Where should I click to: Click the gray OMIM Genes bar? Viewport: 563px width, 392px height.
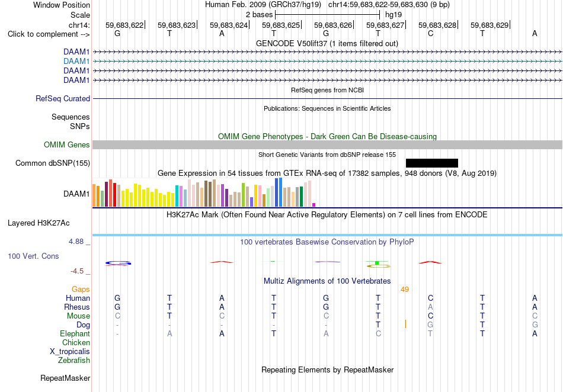pyautogui.click(x=327, y=144)
